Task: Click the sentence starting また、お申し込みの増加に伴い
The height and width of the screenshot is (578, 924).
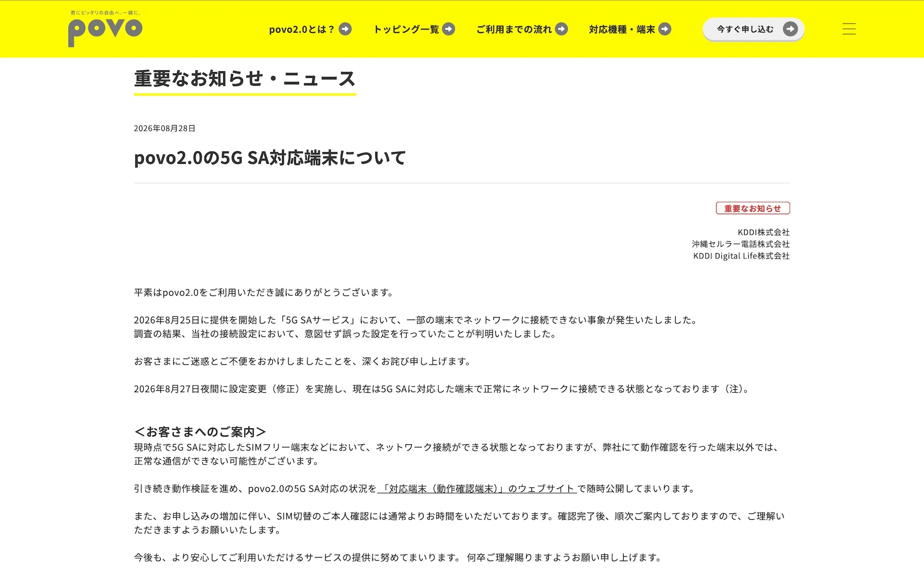Action: [x=460, y=523]
